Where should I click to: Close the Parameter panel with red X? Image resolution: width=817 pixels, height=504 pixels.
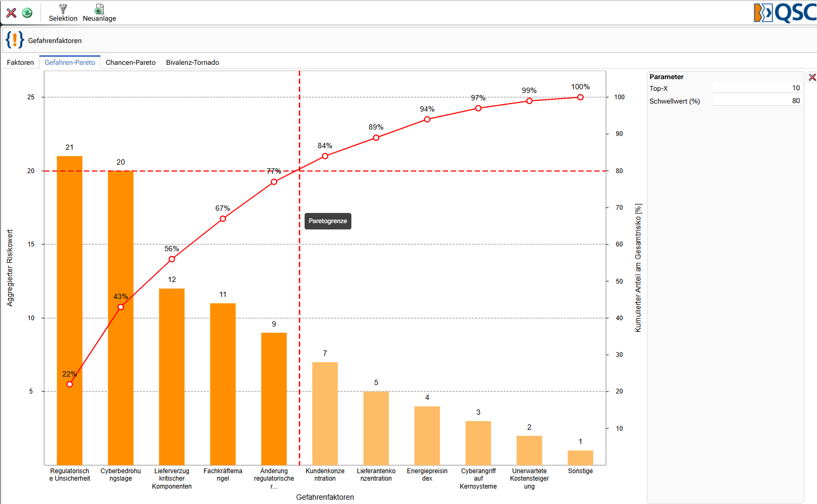click(x=812, y=78)
